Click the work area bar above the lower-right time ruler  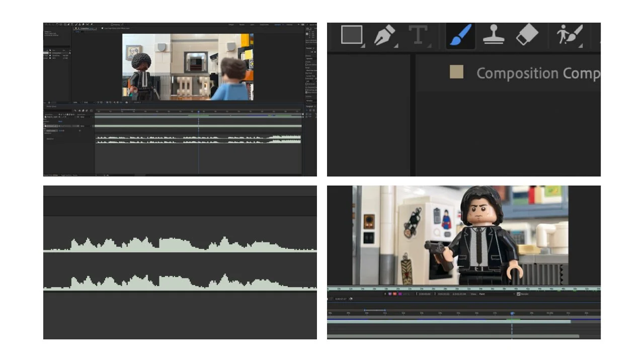pyautogui.click(x=375, y=310)
